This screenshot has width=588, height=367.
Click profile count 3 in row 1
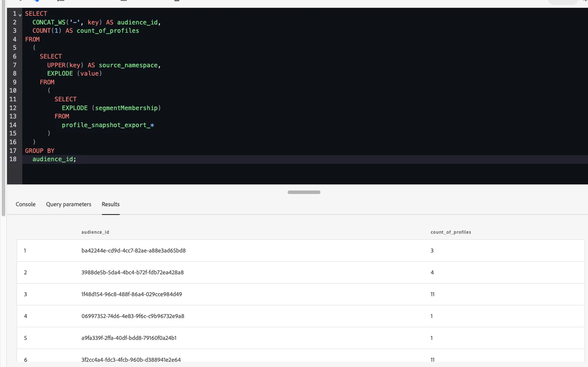coord(432,250)
